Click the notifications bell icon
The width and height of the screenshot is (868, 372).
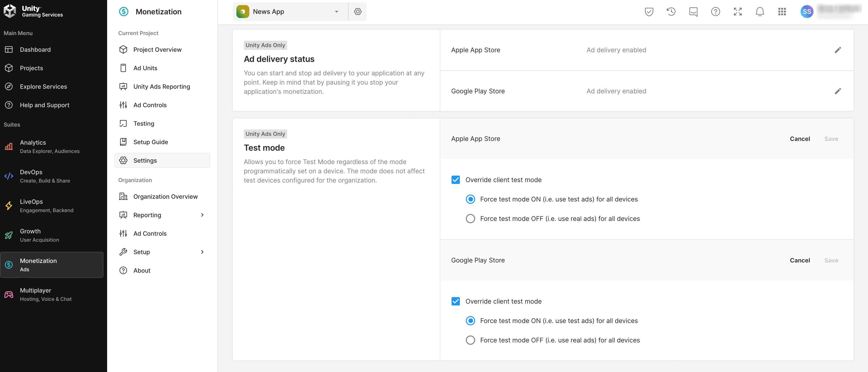(759, 12)
